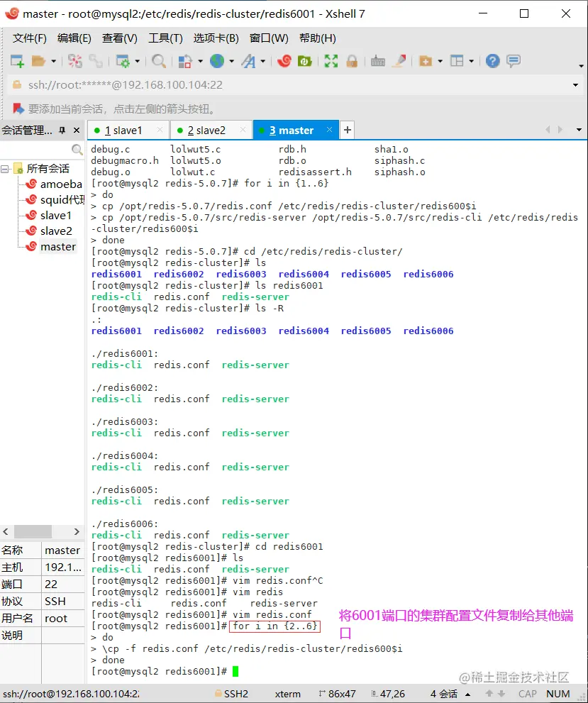Viewport: 588px width, 703px height.
Task: Open the dropdown next to the Open folder icon
Action: 53,61
